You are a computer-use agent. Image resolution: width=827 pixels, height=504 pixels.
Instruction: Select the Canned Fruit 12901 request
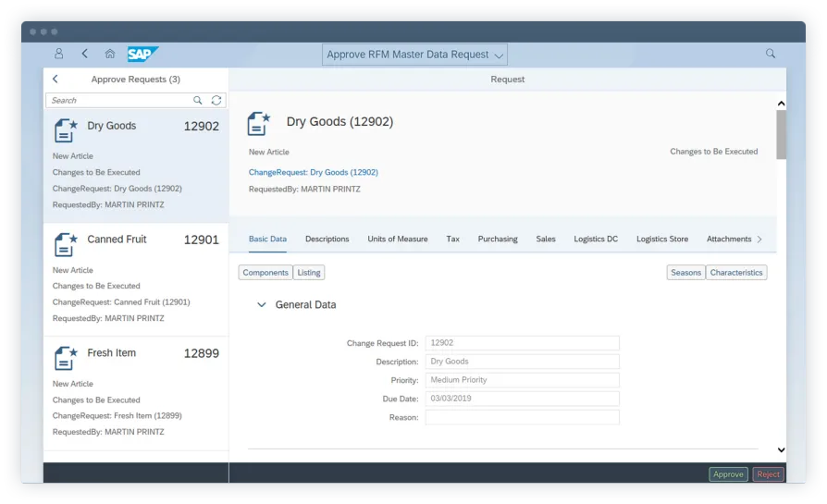tap(136, 277)
